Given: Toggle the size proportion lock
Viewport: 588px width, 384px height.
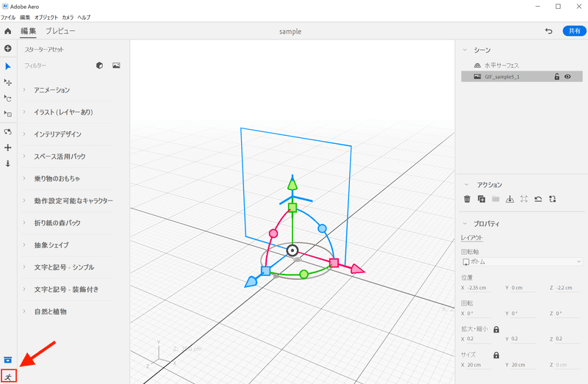Looking at the screenshot, I should tap(497, 355).
